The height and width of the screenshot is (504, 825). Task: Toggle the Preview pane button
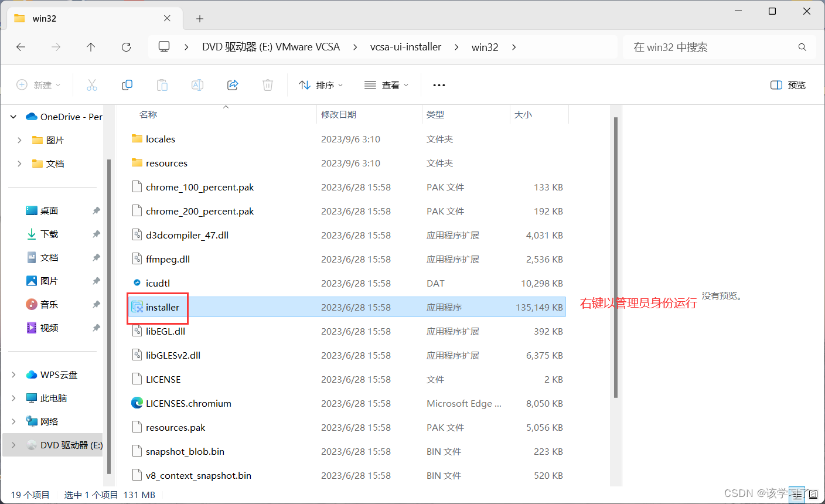pos(788,85)
